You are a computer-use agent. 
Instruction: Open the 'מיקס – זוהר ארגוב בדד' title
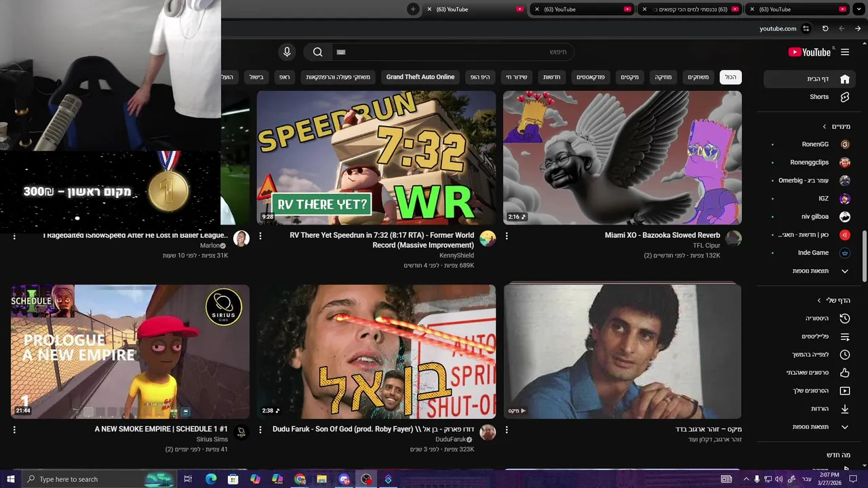(709, 429)
